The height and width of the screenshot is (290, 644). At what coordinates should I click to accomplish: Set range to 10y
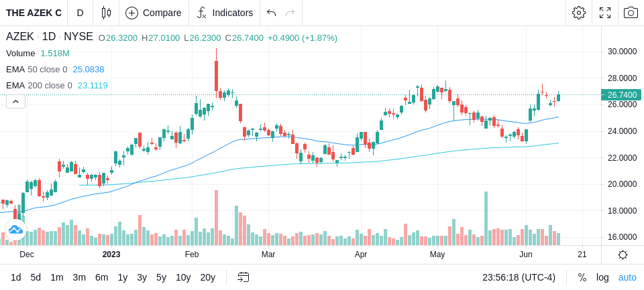(x=182, y=277)
